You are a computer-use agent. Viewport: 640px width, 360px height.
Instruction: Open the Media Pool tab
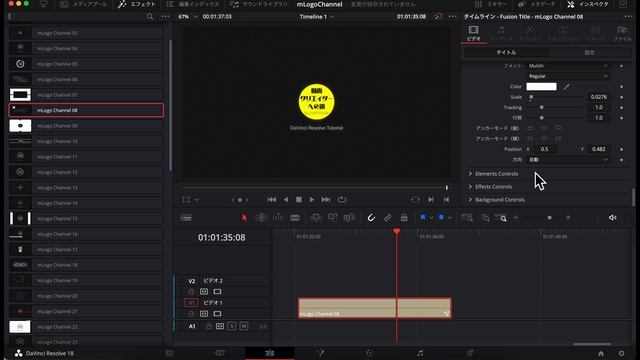[83, 4]
